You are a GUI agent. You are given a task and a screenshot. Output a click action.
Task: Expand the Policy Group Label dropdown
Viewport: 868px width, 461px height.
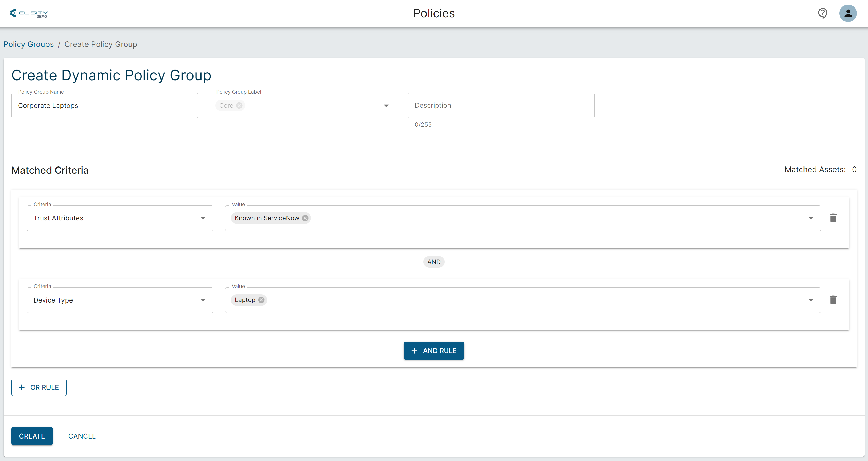pos(386,106)
